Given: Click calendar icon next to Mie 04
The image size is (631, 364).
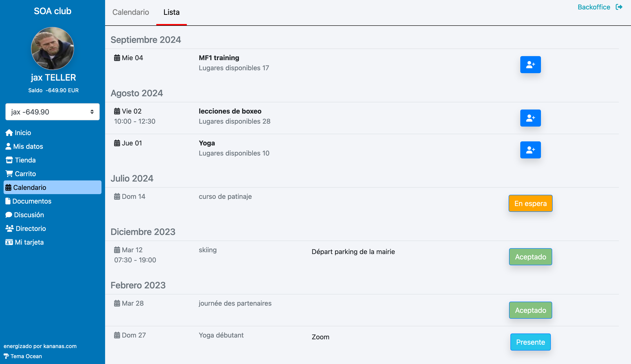Looking at the screenshot, I should (117, 58).
